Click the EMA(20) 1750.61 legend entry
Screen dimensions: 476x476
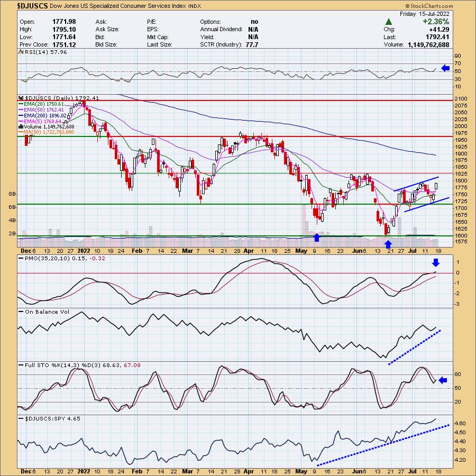(44, 104)
